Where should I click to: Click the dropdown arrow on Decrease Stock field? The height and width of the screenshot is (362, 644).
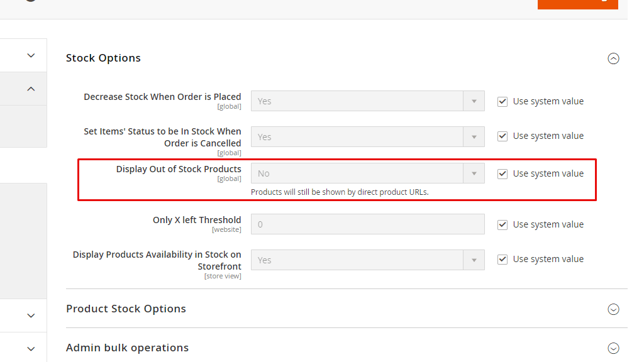(474, 101)
